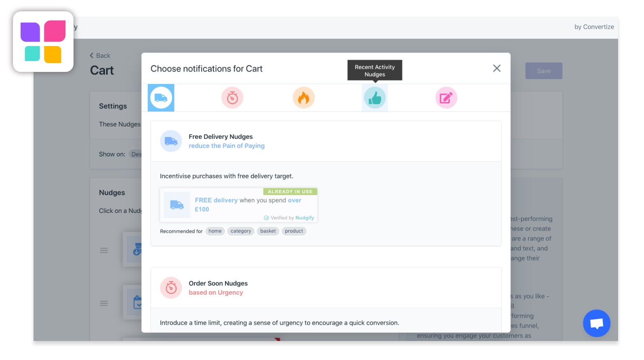The width and height of the screenshot is (644, 360).
Task: Click the 'based on Urgency' text
Action: (216, 293)
